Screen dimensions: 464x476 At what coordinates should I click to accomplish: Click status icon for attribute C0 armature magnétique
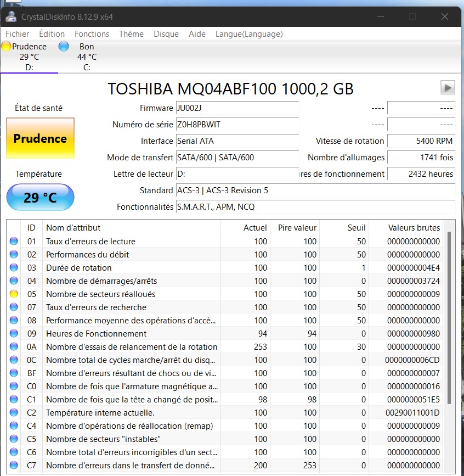14,386
